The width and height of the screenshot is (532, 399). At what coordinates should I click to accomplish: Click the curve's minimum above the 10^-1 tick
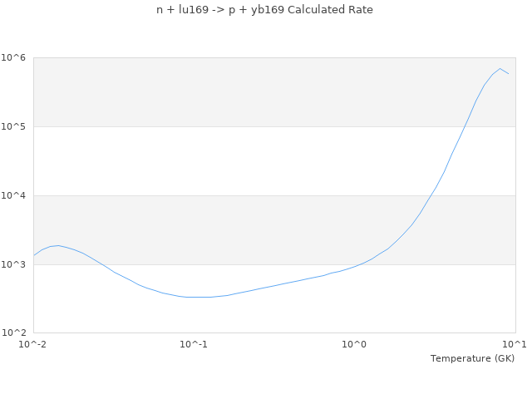click(195, 297)
